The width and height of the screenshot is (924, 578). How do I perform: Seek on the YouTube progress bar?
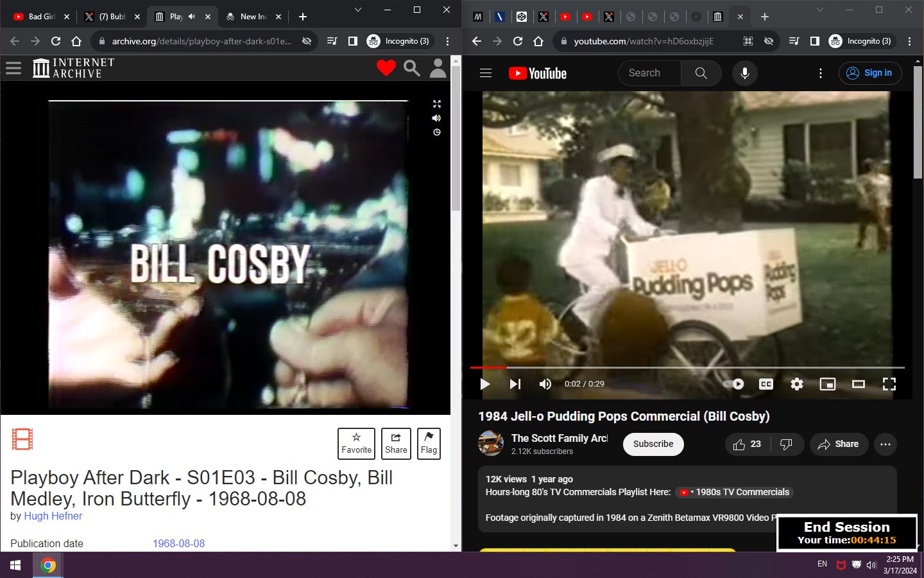[687, 367]
